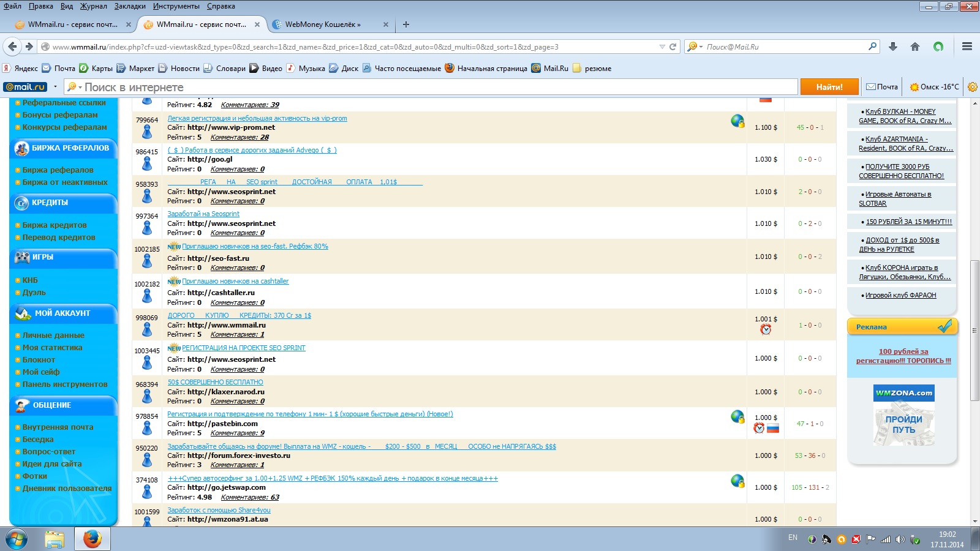Screen dimensions: 980x551
Task: Open new tab with the plus icon
Action: point(405,24)
